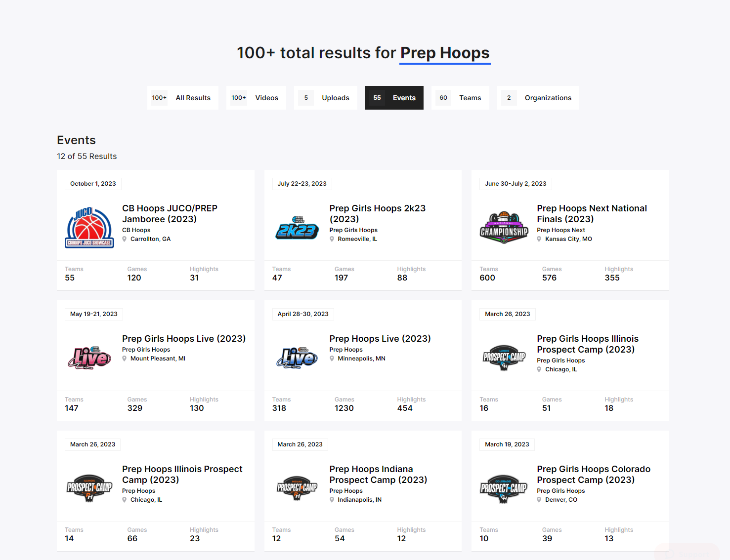Open Prep Girls Hoops Colorado Prospect Camp (2023)
Screen dimensions: 730x560
pyautogui.click(x=594, y=475)
